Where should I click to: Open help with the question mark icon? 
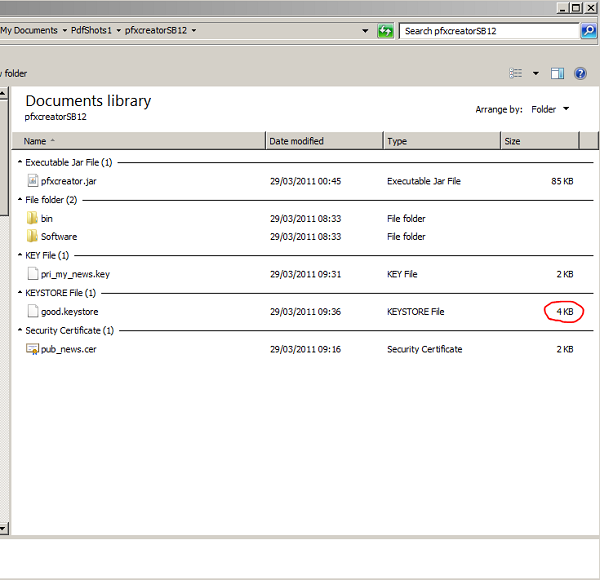580,73
